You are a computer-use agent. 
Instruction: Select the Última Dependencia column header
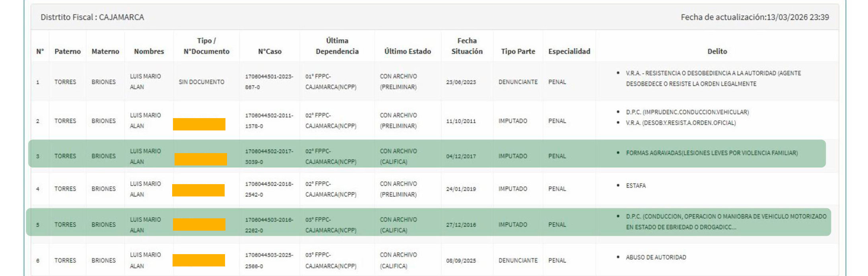(337, 46)
